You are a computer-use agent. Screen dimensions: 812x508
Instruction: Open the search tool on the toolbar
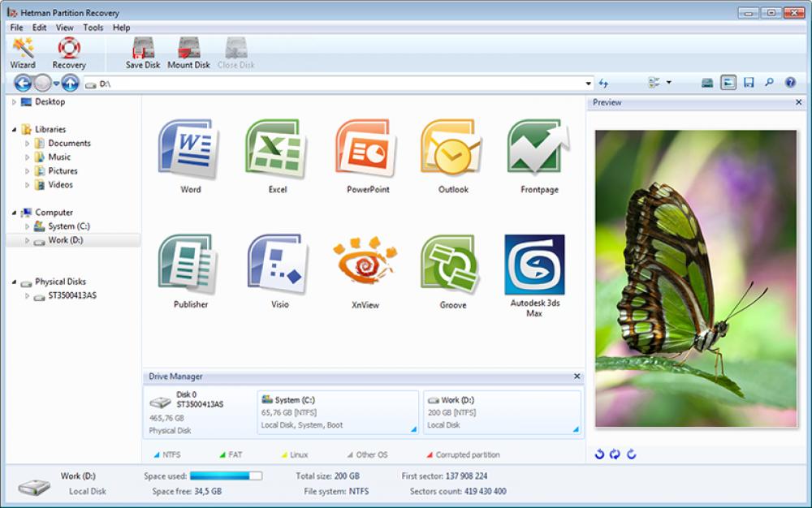pos(770,82)
